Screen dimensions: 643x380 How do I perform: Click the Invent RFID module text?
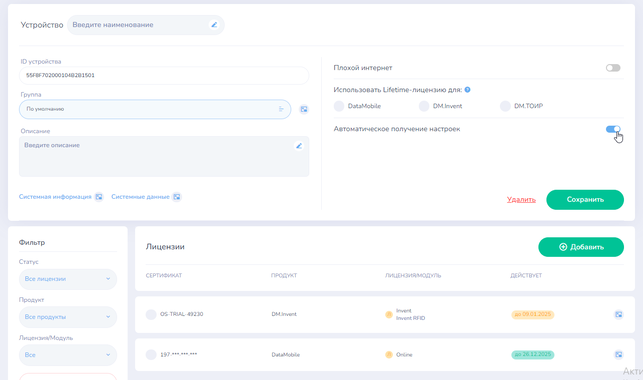coord(410,318)
